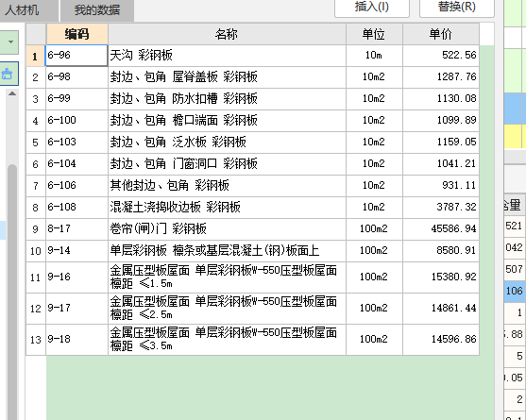Click the unit price 1099.89
The width and height of the screenshot is (526, 420).
pyautogui.click(x=441, y=120)
